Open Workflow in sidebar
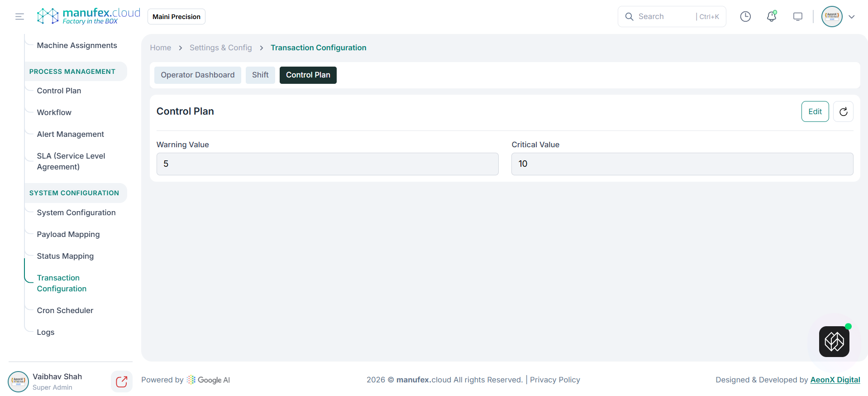 (54, 112)
